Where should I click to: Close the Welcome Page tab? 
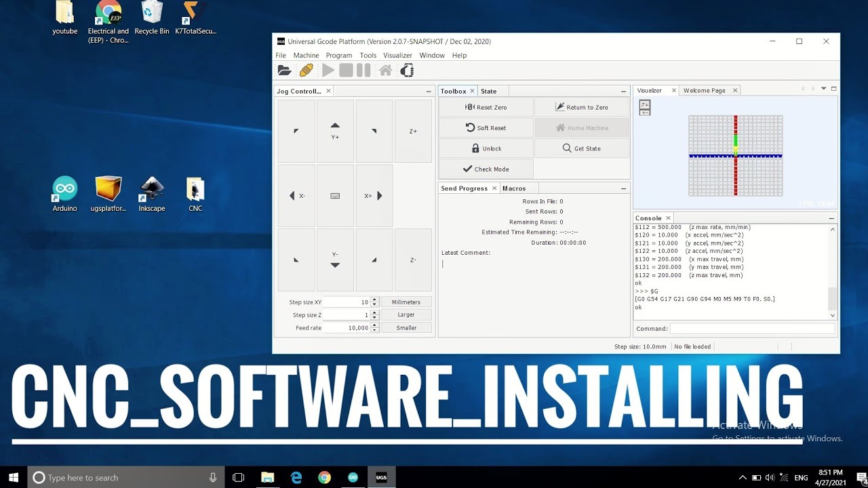pos(734,90)
